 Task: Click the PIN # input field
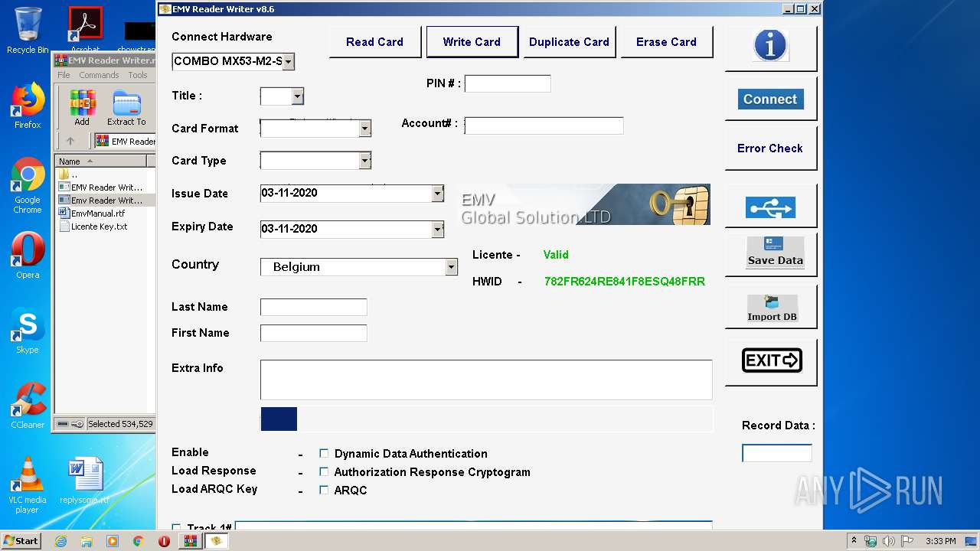(x=508, y=83)
